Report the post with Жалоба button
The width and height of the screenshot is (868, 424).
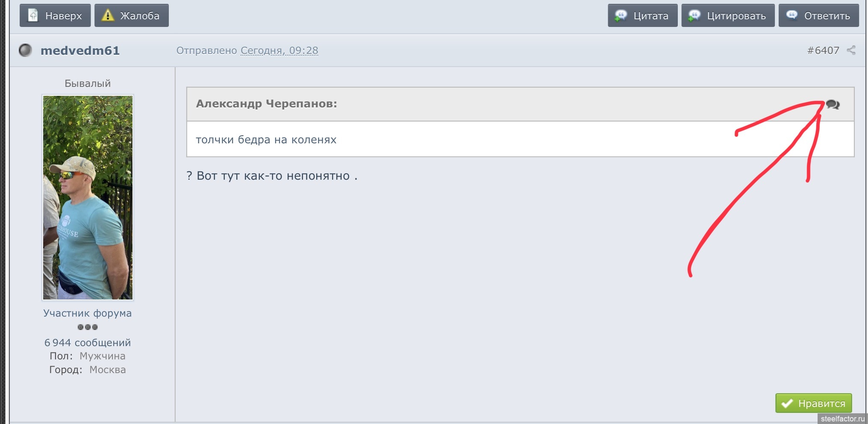pos(131,16)
